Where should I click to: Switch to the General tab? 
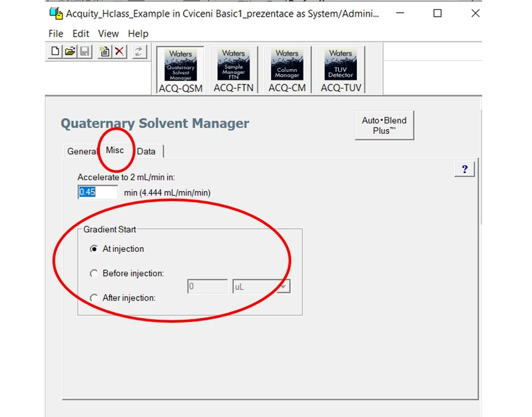[x=82, y=151]
